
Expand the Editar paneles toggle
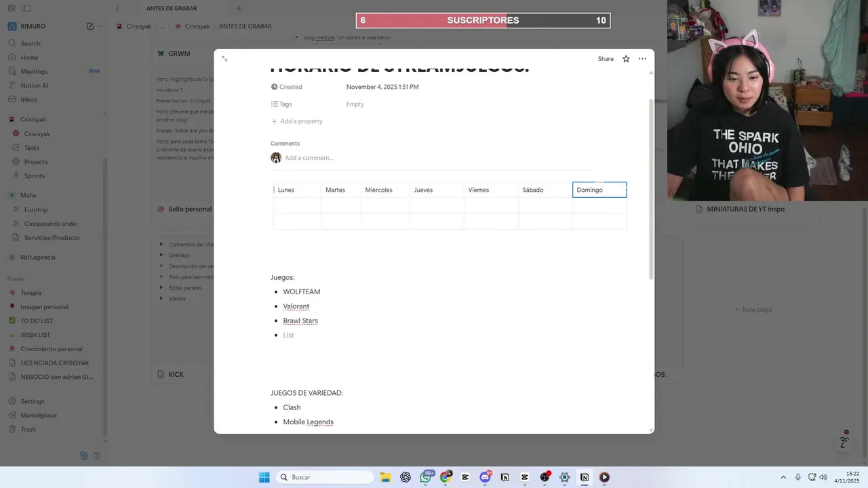pos(161,287)
